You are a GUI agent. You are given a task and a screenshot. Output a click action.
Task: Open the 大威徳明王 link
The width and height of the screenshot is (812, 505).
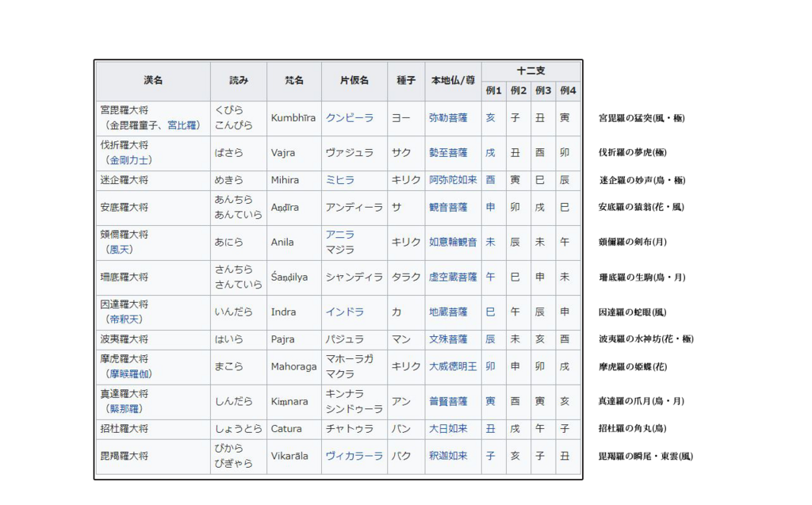click(453, 366)
